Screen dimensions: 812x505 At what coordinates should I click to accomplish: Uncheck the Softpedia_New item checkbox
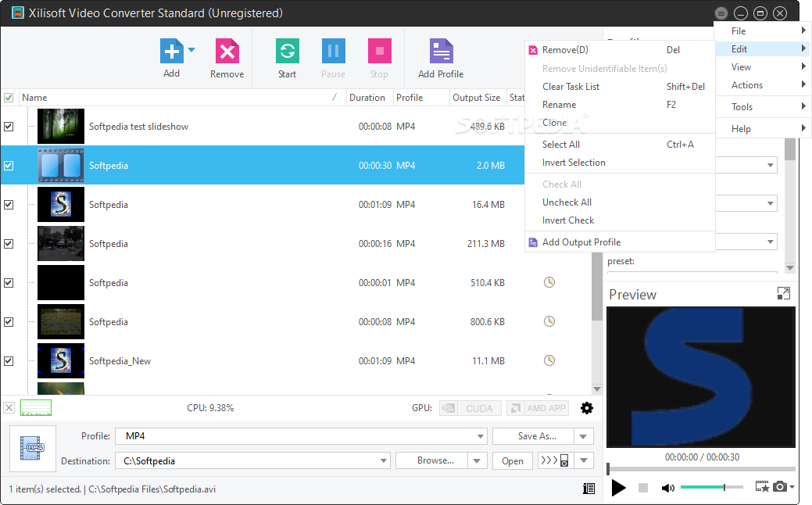coord(9,361)
